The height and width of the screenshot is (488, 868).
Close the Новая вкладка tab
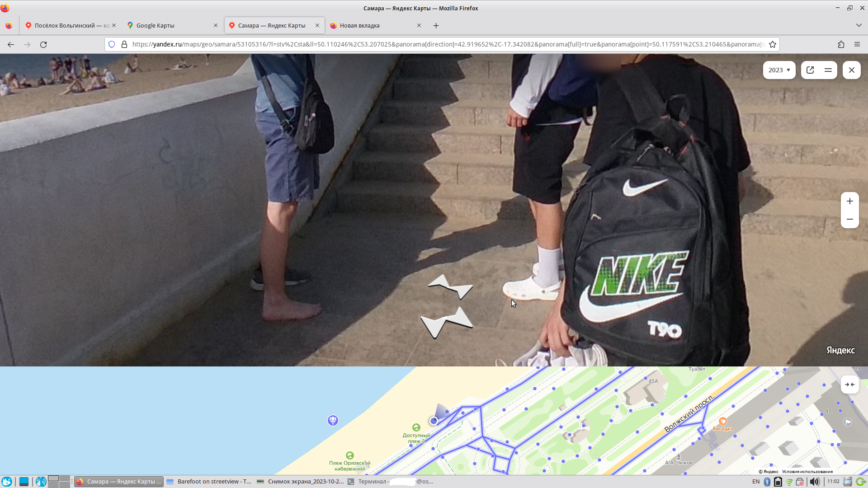(419, 25)
